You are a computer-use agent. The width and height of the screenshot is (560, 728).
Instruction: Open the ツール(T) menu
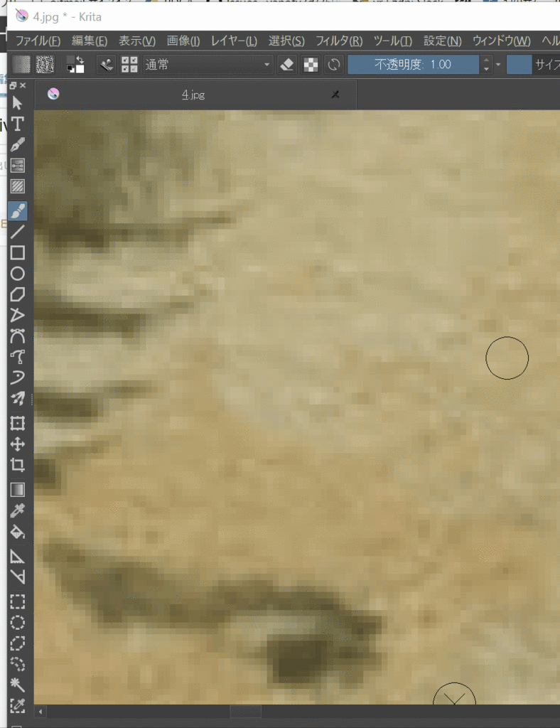click(393, 41)
